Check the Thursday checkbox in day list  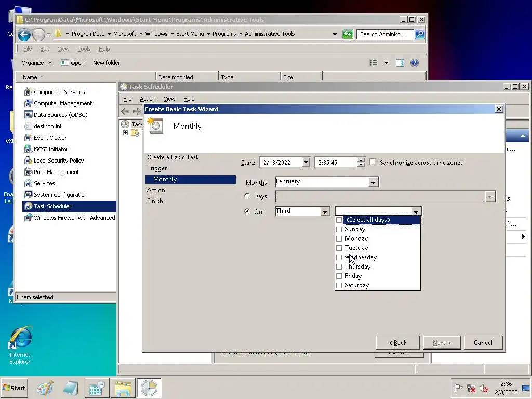tap(339, 267)
